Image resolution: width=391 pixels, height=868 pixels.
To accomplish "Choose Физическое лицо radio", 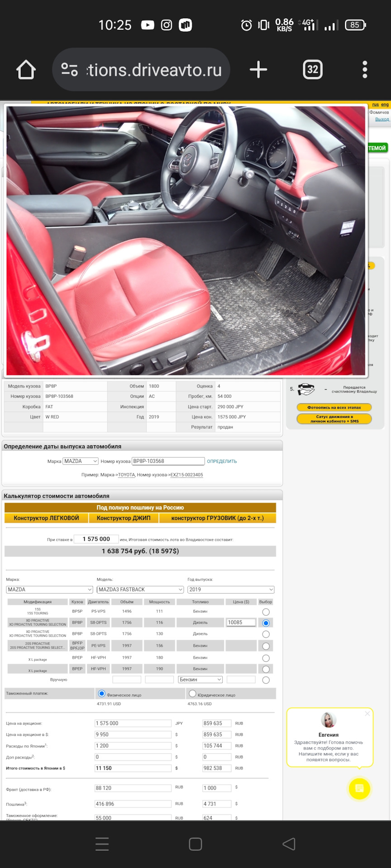I will (102, 693).
